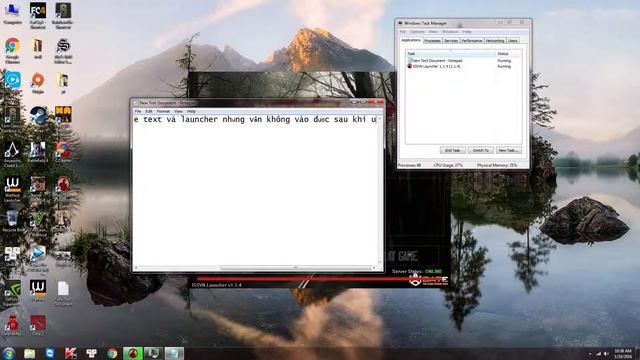This screenshot has width=640, height=360.
Task: Switch to the Networking tab in Task Manager
Action: tap(495, 40)
